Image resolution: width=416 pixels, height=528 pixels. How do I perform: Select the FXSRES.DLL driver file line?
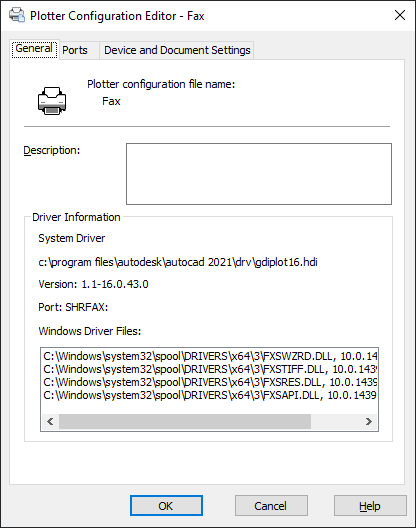[210, 382]
